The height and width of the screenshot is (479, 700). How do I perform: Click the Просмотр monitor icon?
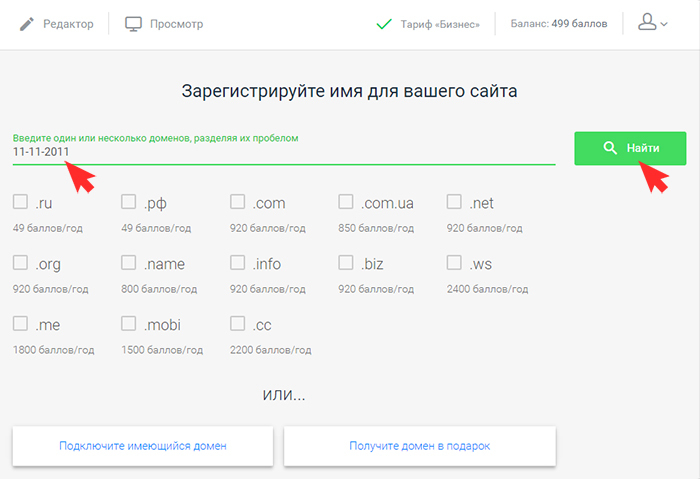133,24
